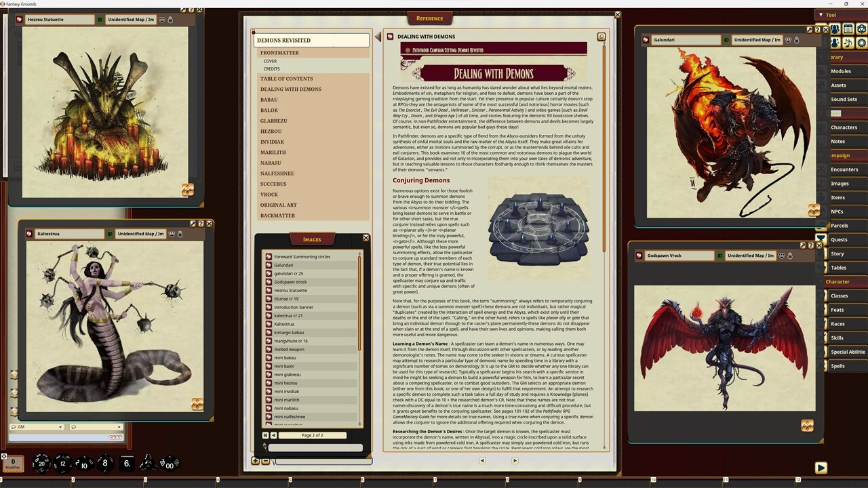Toggle the padlock icon on the Godspawn Vrock header
Screen dimensions: 868x488
tap(790, 256)
